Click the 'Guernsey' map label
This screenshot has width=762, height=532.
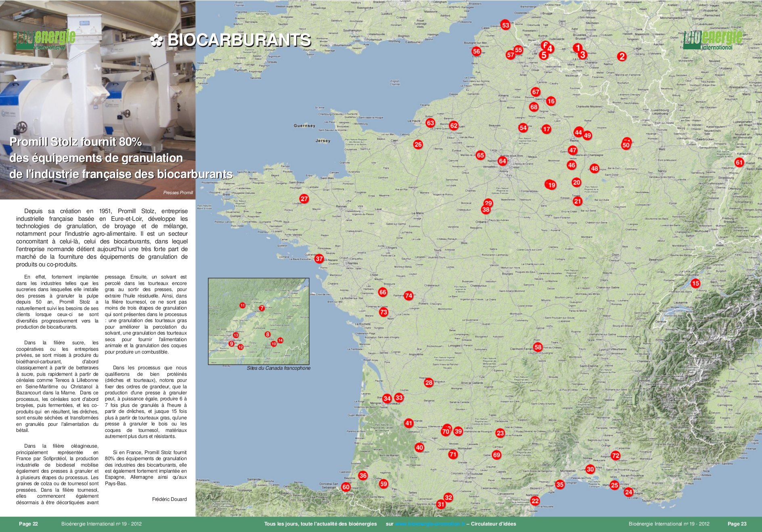[304, 126]
